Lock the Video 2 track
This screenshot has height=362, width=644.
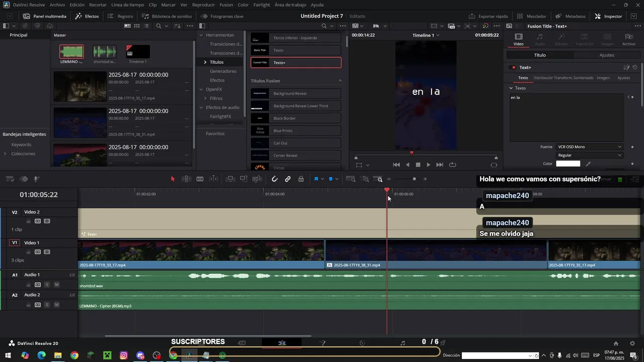coord(28,221)
